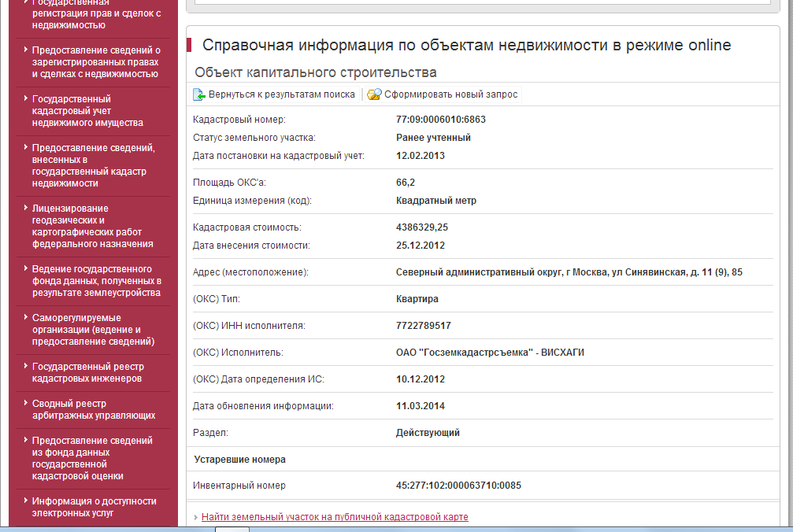Go to "Предоставление сведений из фонда данных" section
Image resolution: width=793 pixels, height=532 pixels.
pos(92,458)
